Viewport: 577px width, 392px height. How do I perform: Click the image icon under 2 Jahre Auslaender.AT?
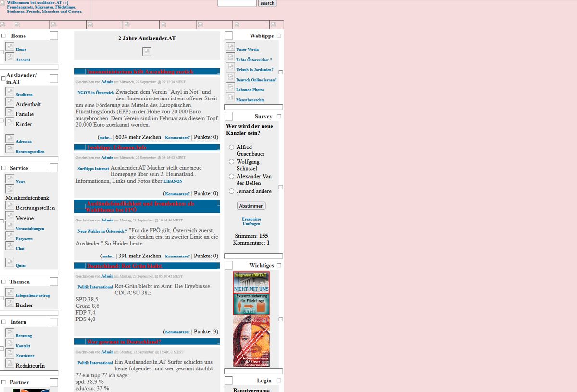[147, 51]
